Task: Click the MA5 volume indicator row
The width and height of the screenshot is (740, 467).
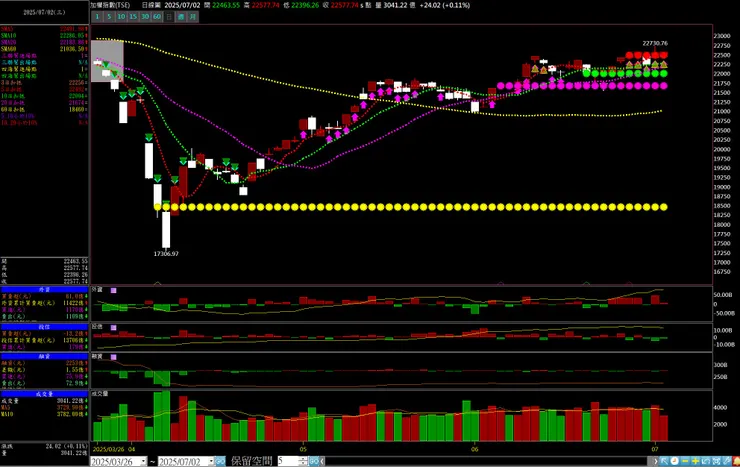Action: (x=44, y=407)
